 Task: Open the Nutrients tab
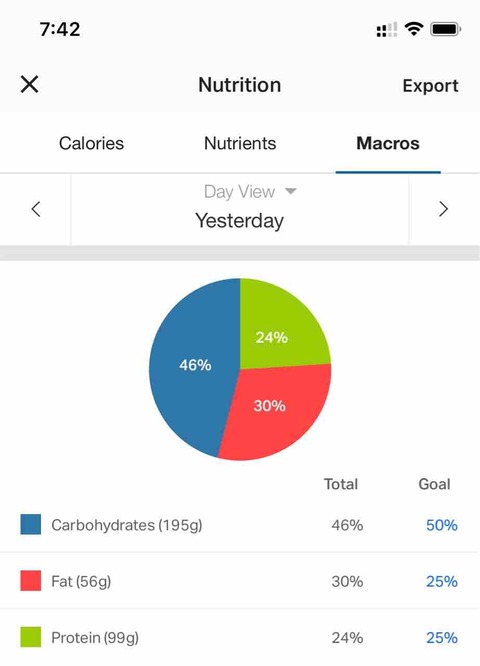point(240,143)
